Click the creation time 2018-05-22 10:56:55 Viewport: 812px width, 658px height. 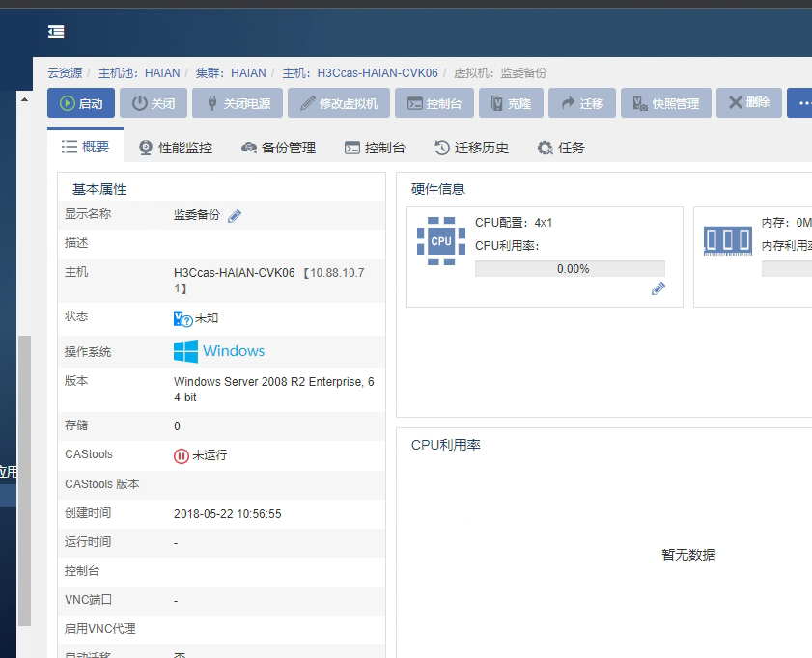227,513
